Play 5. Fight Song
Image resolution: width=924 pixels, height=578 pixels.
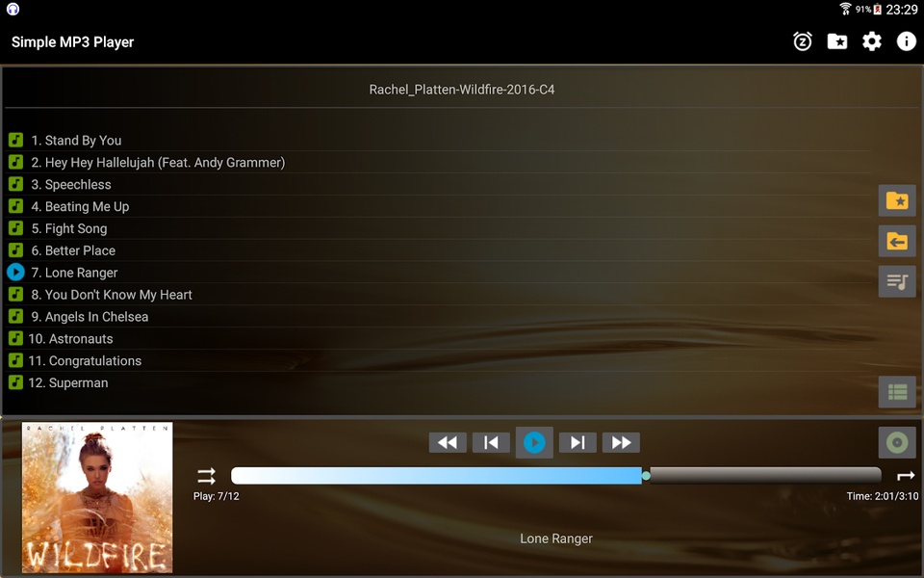tap(438, 228)
